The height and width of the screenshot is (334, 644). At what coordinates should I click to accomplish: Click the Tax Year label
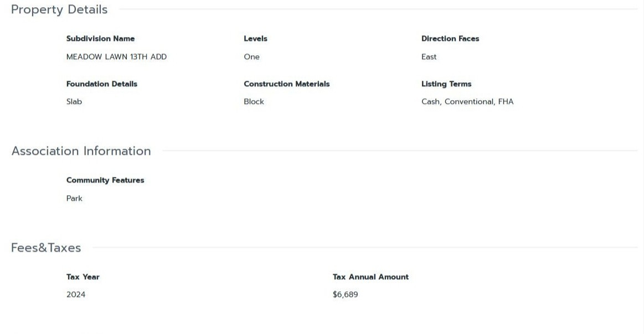(83, 277)
